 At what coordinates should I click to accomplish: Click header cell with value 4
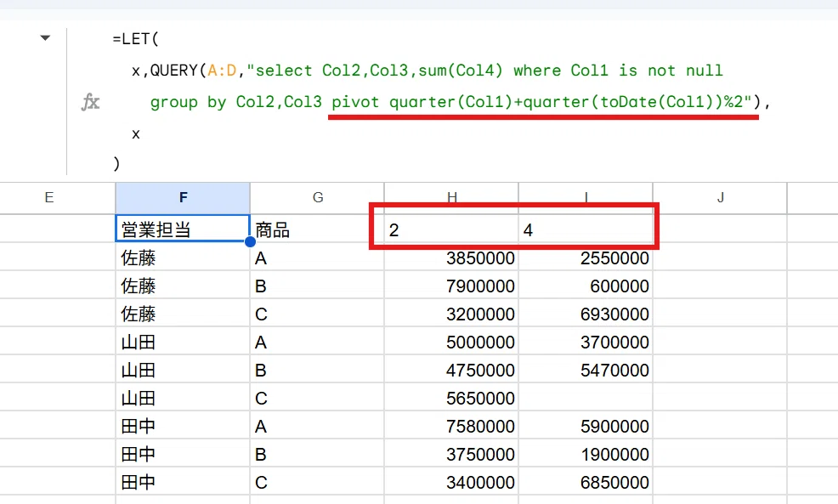click(586, 229)
